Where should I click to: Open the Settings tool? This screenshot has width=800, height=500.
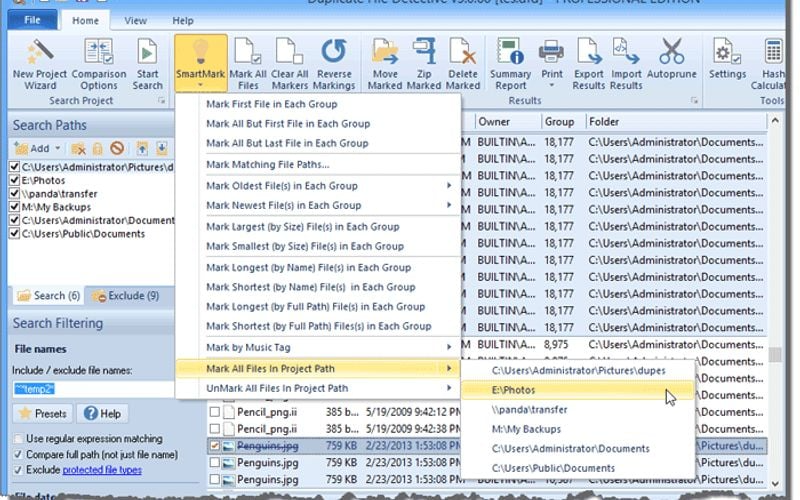tap(727, 59)
